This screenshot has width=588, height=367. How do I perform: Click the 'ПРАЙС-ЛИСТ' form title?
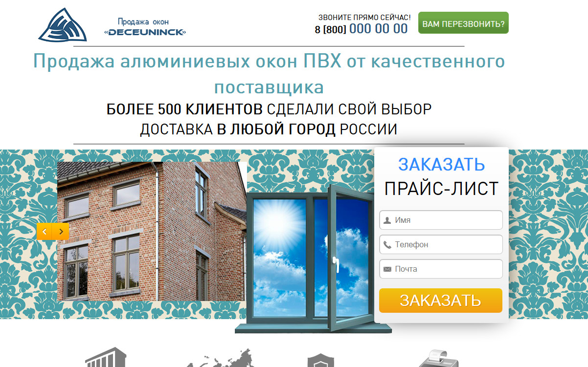(441, 189)
